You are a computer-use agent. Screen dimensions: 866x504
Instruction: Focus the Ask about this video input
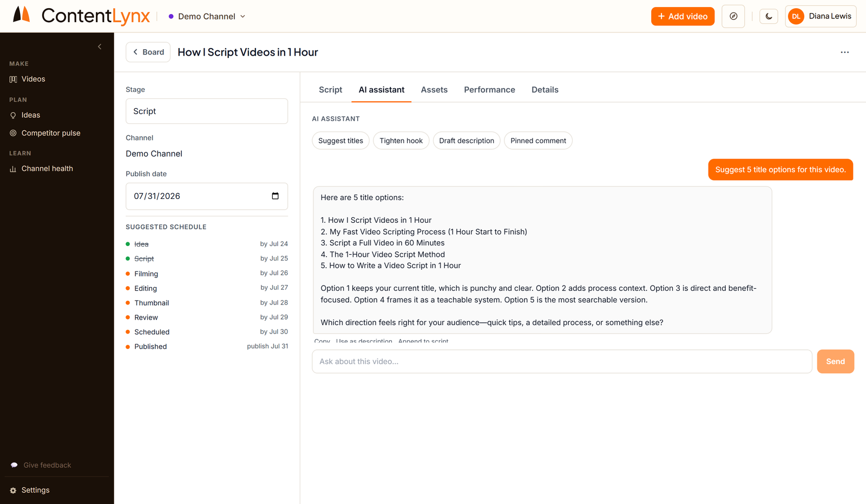click(562, 361)
